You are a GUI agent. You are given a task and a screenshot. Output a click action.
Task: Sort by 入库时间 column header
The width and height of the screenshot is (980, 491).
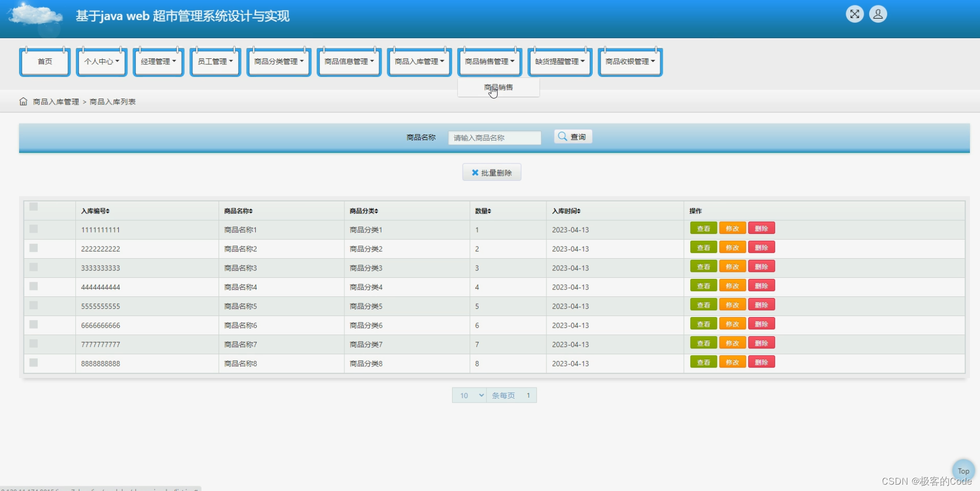pos(566,211)
